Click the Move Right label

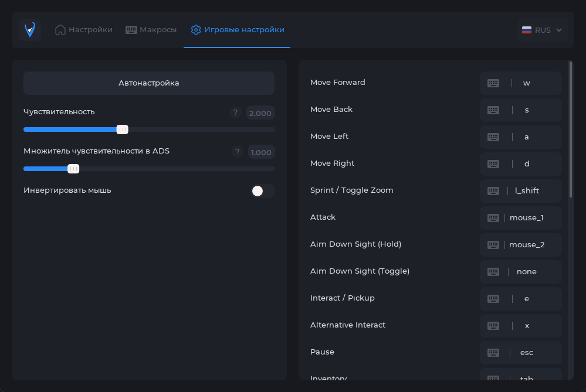coord(332,163)
